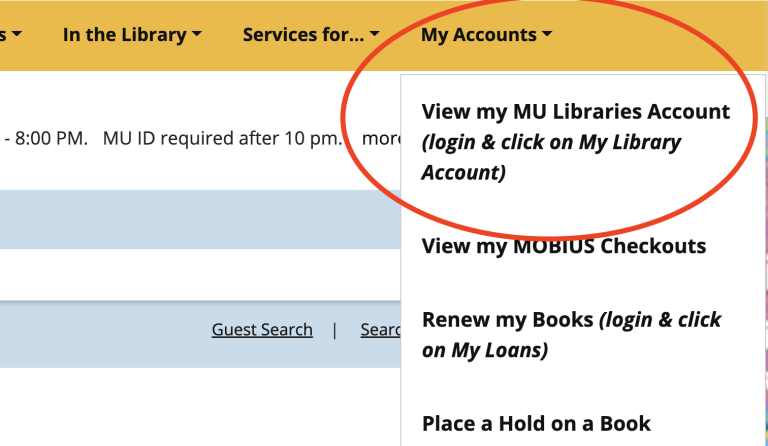Click the cut-off link right of Guest Search

pyautogui.click(x=380, y=329)
